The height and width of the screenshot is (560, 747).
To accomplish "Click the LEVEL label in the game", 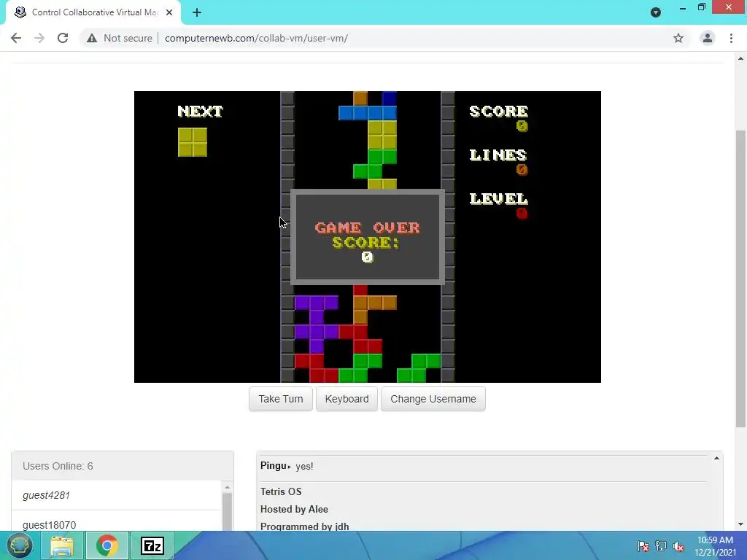I will pyautogui.click(x=498, y=198).
